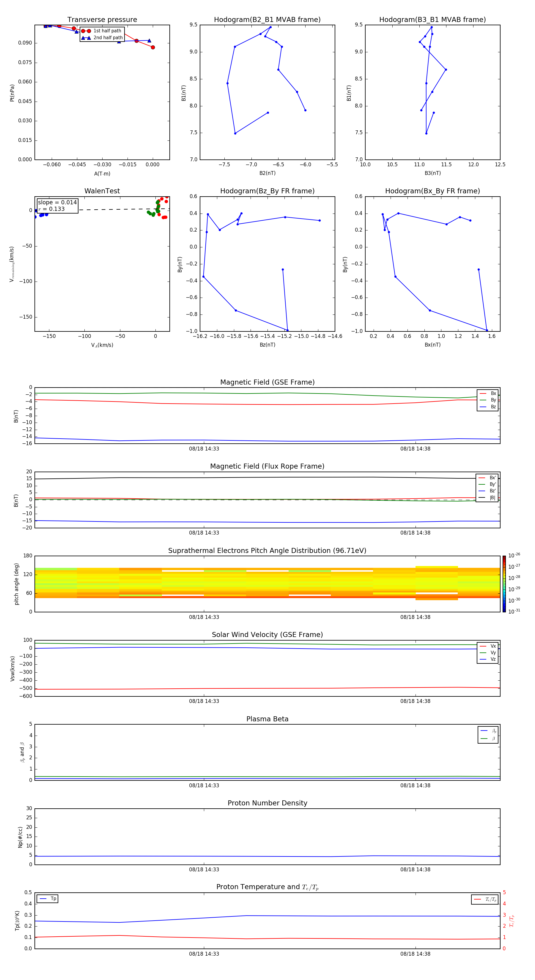The width and height of the screenshot is (535, 980).
Task: Select the |B| entry in flux rope legend
Action: coord(487,498)
